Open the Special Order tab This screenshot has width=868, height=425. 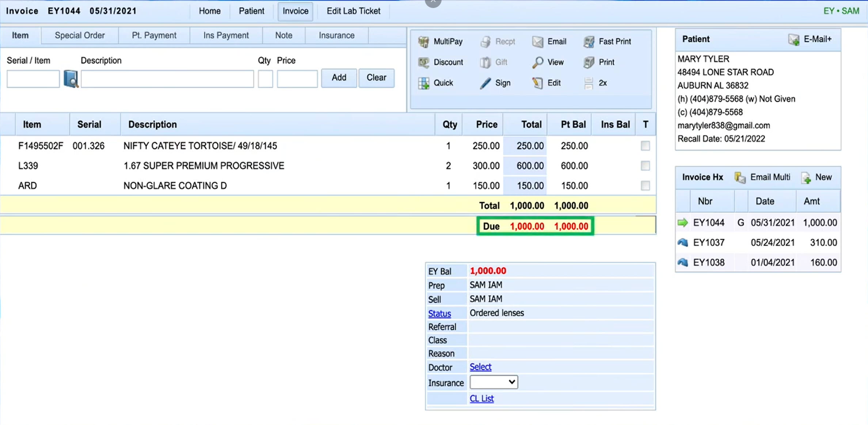click(x=80, y=35)
